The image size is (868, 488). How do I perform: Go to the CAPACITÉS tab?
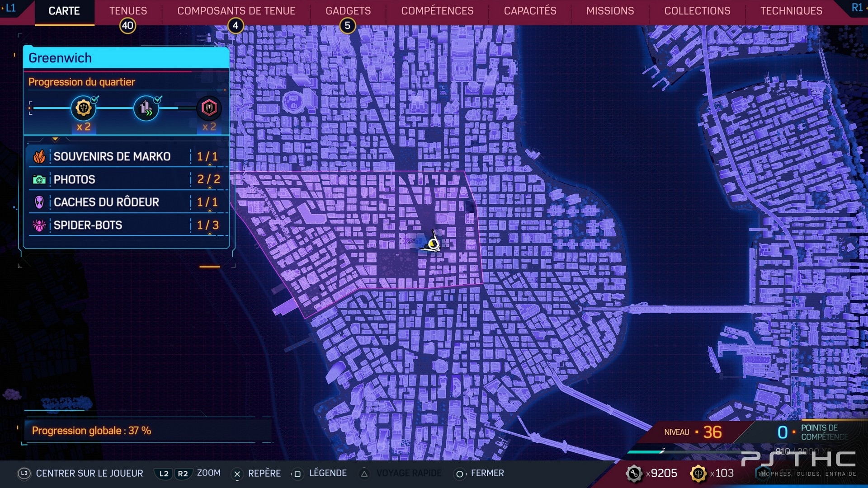530,11
